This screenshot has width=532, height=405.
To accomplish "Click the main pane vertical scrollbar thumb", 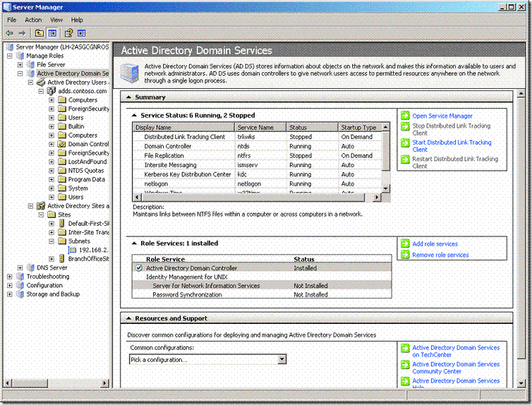I will coord(522,229).
